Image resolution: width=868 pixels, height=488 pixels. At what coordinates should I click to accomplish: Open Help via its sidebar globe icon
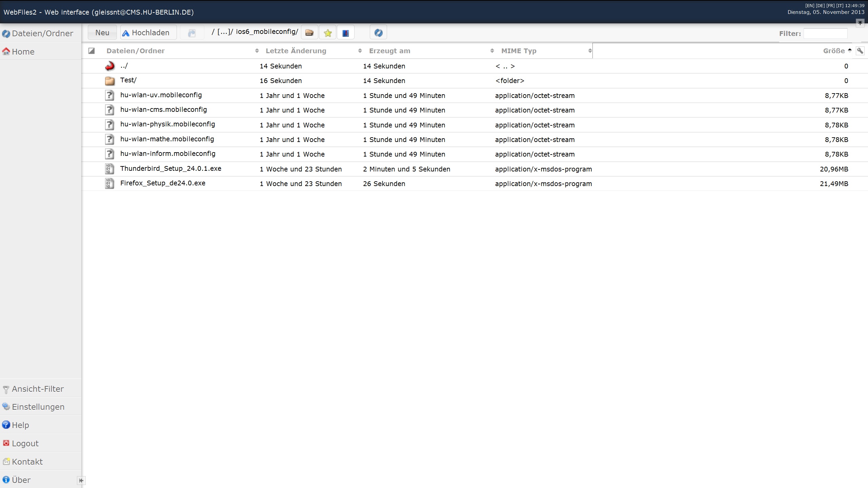click(x=5, y=425)
